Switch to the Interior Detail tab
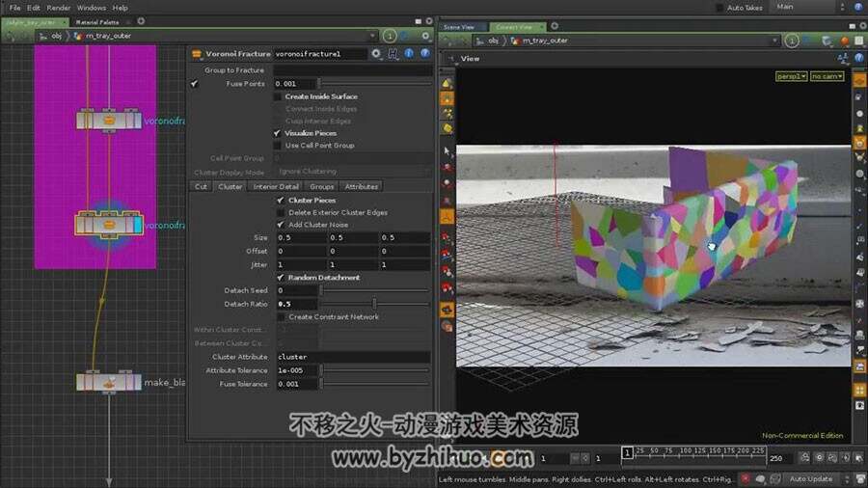Image resolution: width=868 pixels, height=488 pixels. (276, 186)
